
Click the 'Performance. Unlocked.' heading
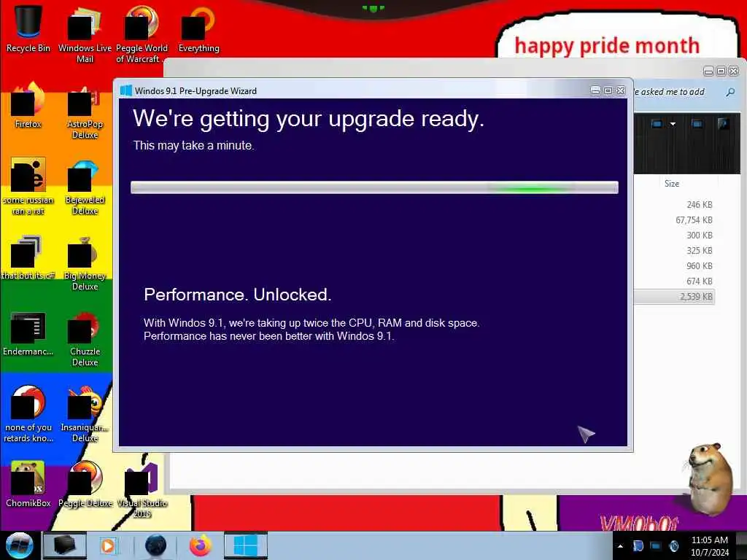click(x=237, y=295)
